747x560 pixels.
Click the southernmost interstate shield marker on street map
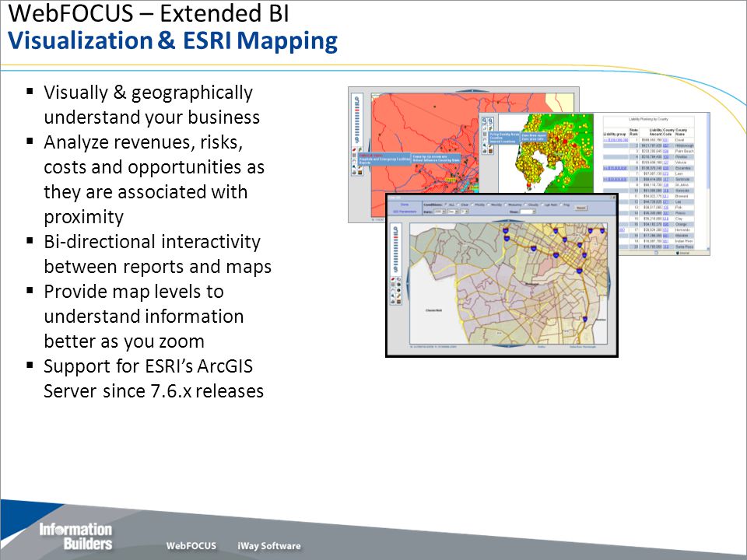click(x=585, y=319)
